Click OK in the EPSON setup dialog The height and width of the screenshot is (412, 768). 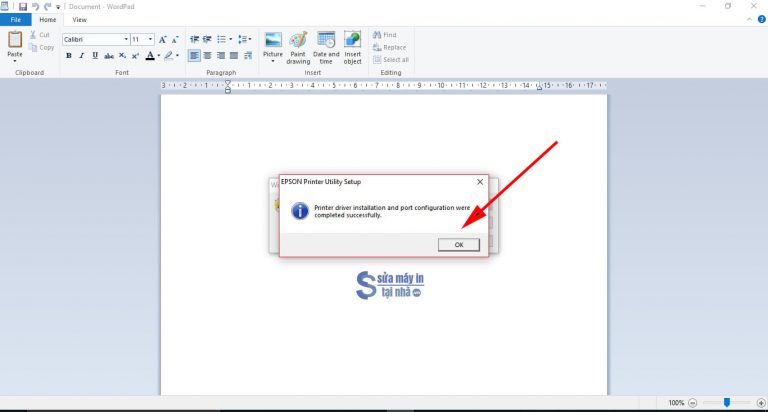click(459, 244)
